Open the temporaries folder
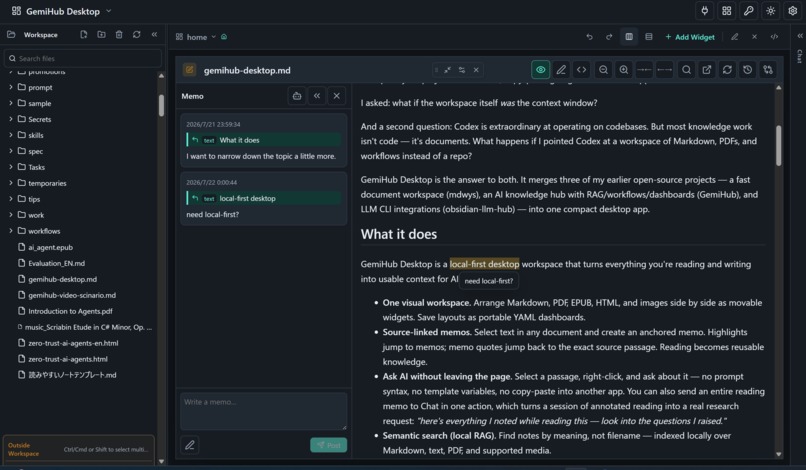The width and height of the screenshot is (806, 470). pos(47,183)
